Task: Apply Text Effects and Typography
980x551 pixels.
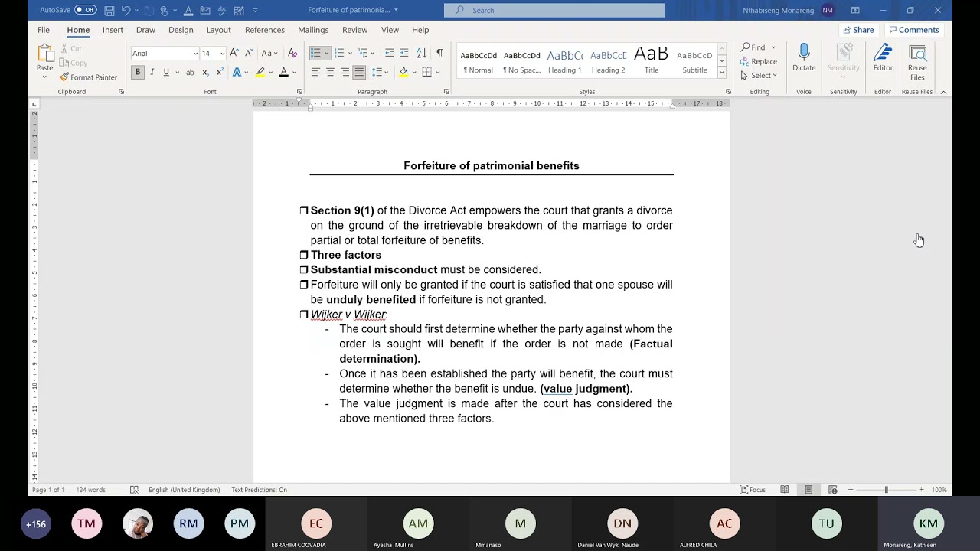Action: pyautogui.click(x=237, y=72)
